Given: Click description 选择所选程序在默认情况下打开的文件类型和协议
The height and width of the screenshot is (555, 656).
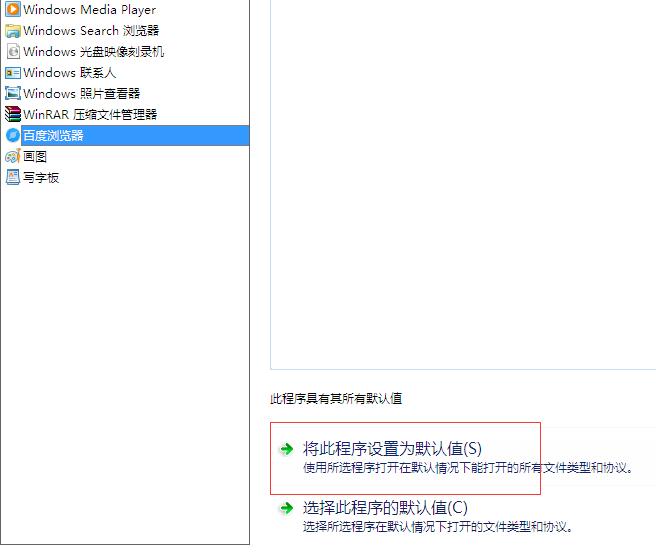Looking at the screenshot, I should click(x=438, y=527).
